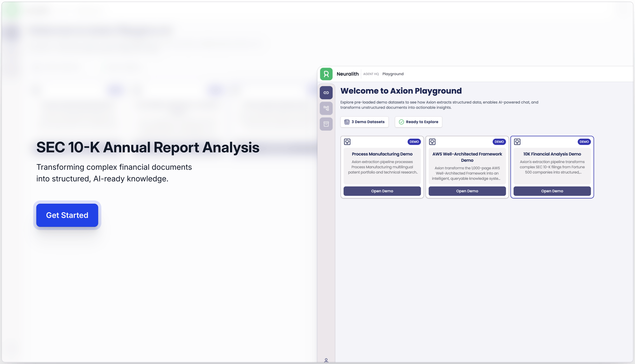The width and height of the screenshot is (635, 364).
Task: Select the 10K Financial Analysis Demo title
Action: pyautogui.click(x=552, y=154)
